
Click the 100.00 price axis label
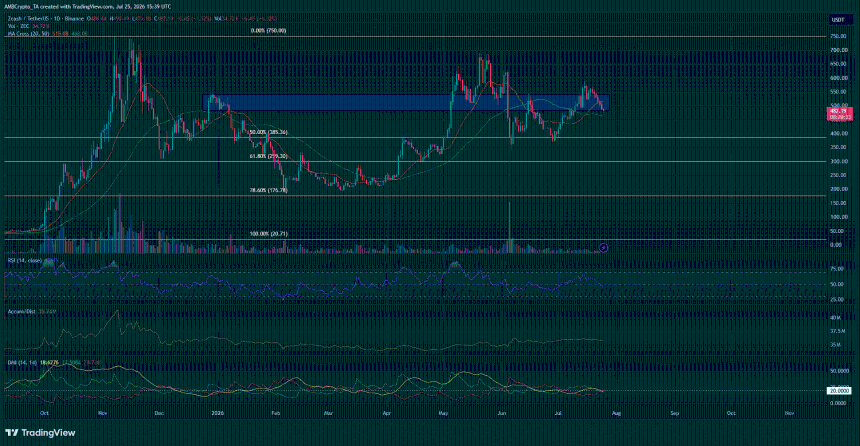coord(838,217)
